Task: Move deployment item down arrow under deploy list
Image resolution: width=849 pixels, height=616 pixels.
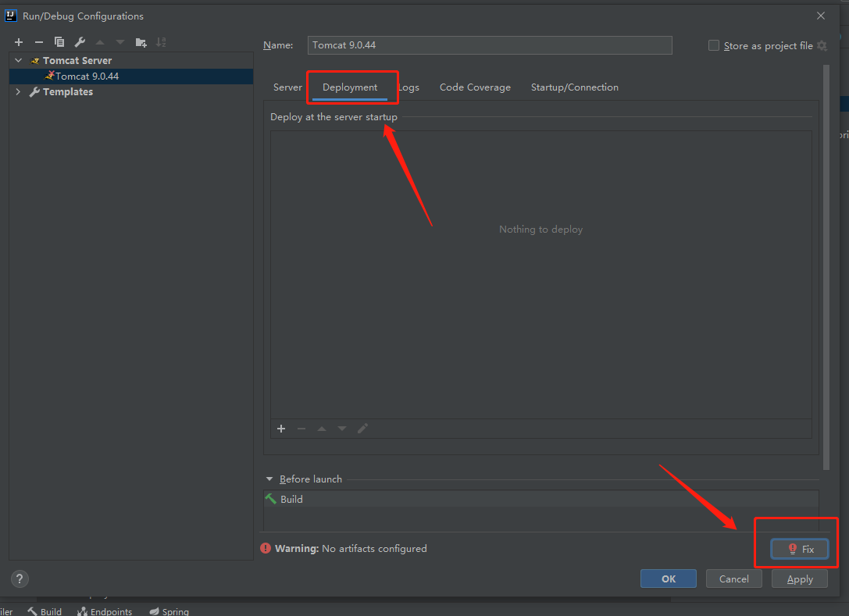Action: 342,429
